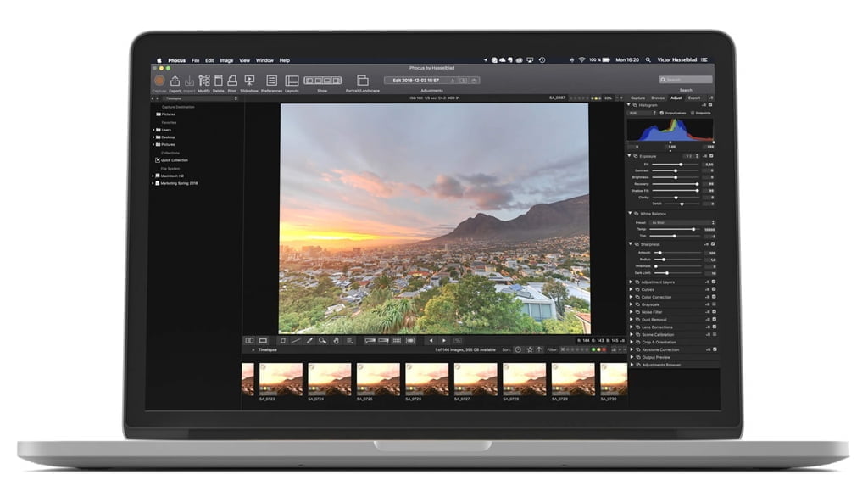Expand the Crop & Orientation section
The height and width of the screenshot is (497, 868).
[x=632, y=342]
